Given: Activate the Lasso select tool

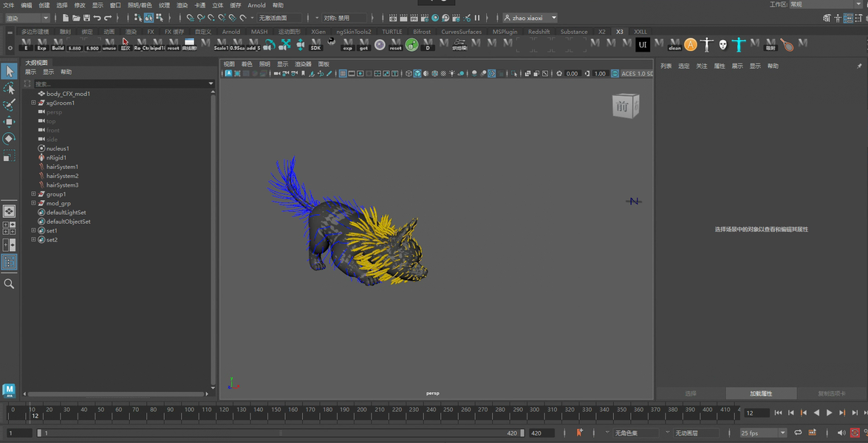Looking at the screenshot, I should pos(9,88).
